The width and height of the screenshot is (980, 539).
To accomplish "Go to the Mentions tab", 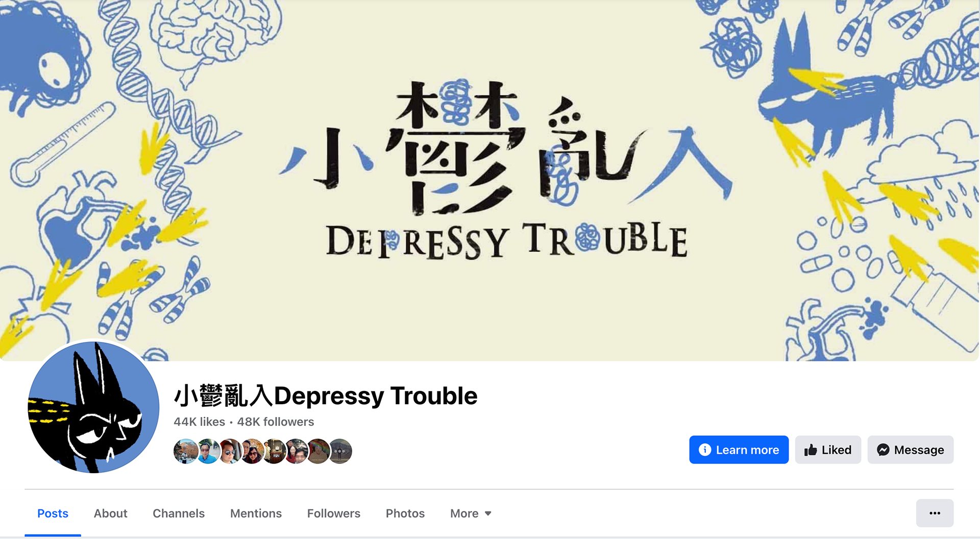I will pyautogui.click(x=256, y=513).
